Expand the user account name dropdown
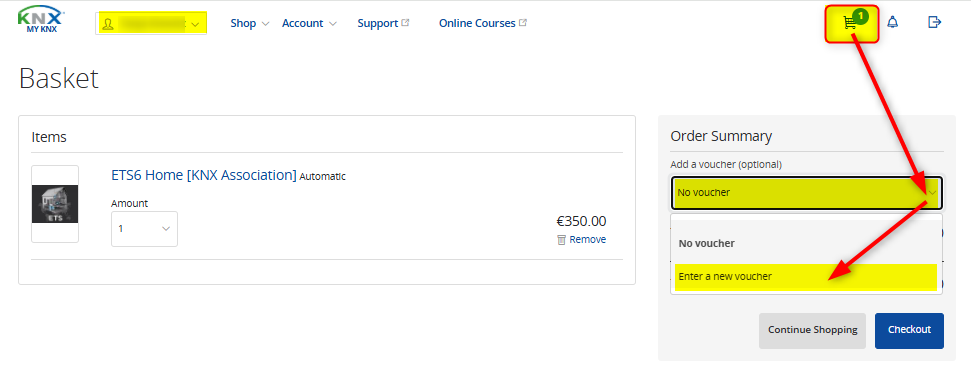This screenshot has height=382, width=971. 151,24
